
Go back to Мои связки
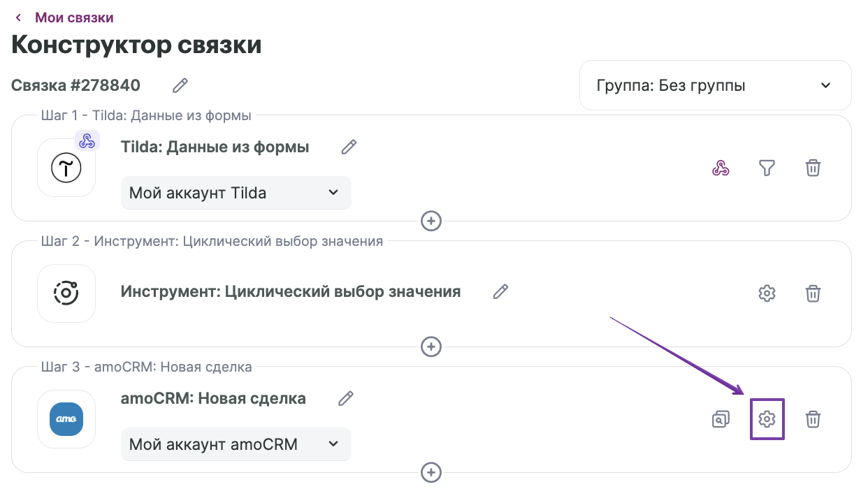[x=74, y=17]
